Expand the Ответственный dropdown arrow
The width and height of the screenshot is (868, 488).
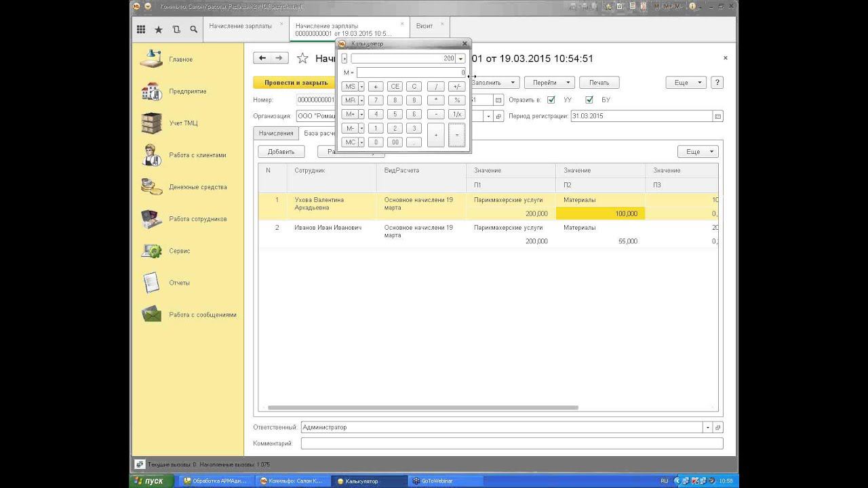(x=707, y=428)
